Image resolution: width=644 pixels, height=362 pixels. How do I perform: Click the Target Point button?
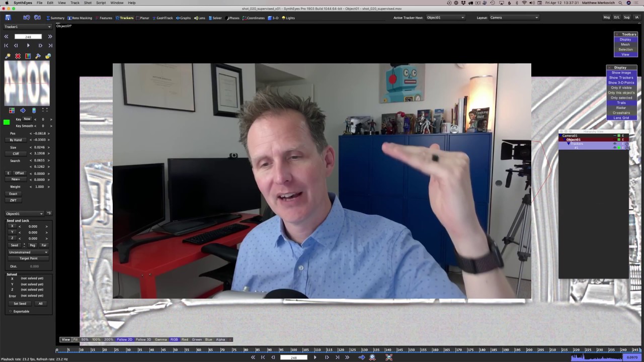coord(28,258)
